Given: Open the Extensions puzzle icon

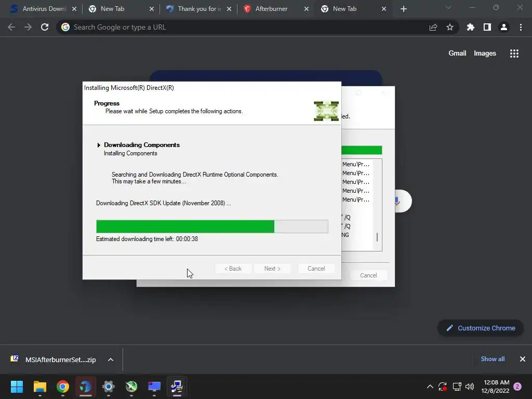Looking at the screenshot, I should coord(471,27).
